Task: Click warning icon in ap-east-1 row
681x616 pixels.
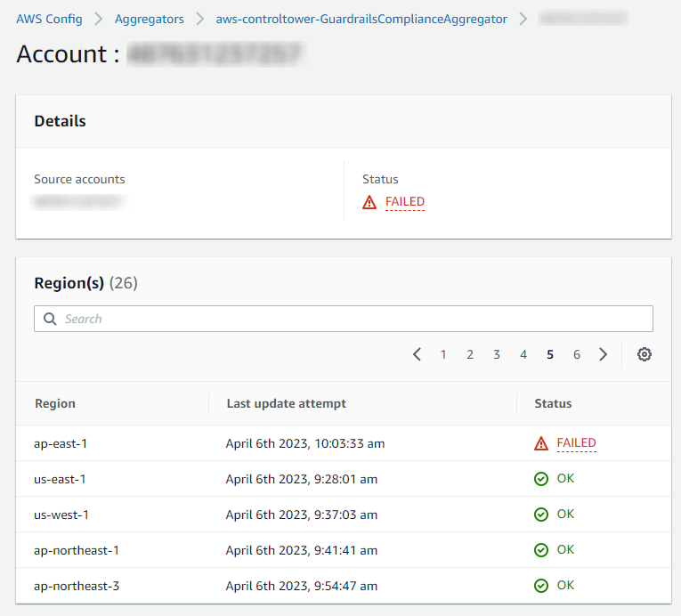Action: pyautogui.click(x=540, y=443)
